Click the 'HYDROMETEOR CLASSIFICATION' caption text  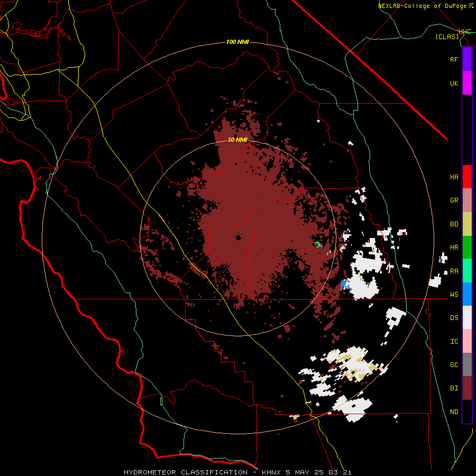[x=186, y=472]
